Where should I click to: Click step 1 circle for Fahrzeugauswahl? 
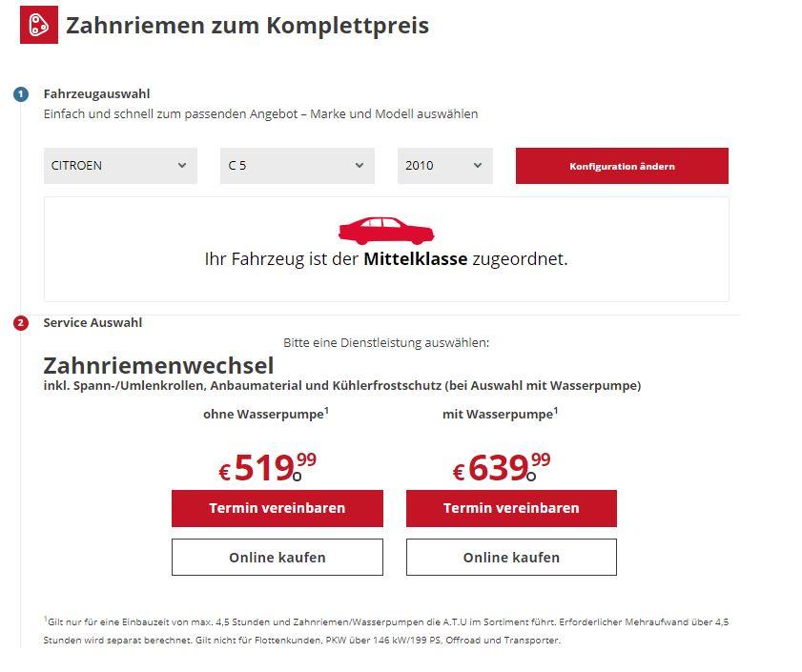[21, 94]
